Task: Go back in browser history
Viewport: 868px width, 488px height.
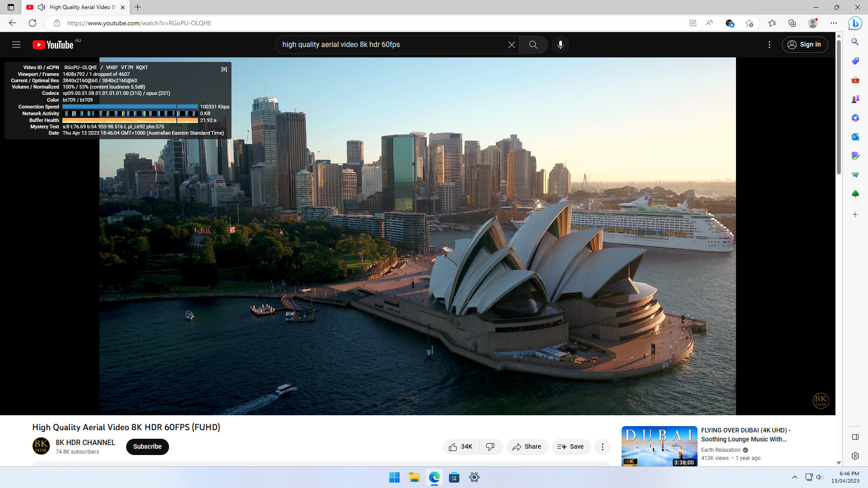Action: [13, 23]
